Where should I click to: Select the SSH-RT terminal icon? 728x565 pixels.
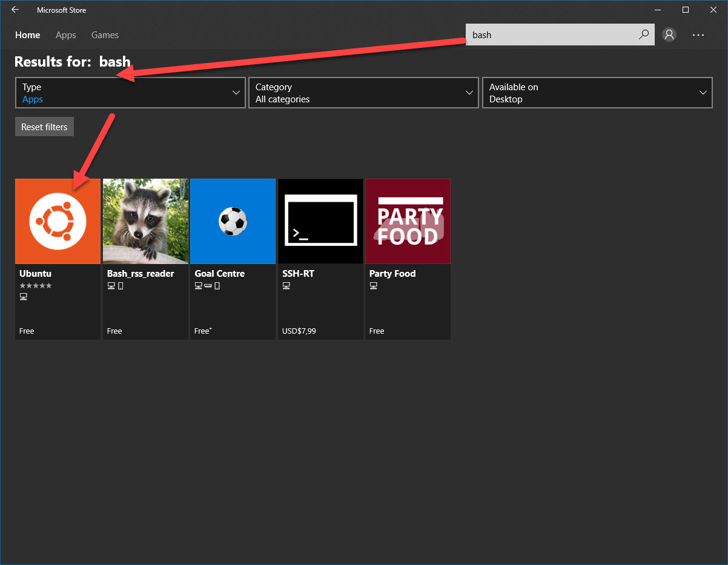320,221
